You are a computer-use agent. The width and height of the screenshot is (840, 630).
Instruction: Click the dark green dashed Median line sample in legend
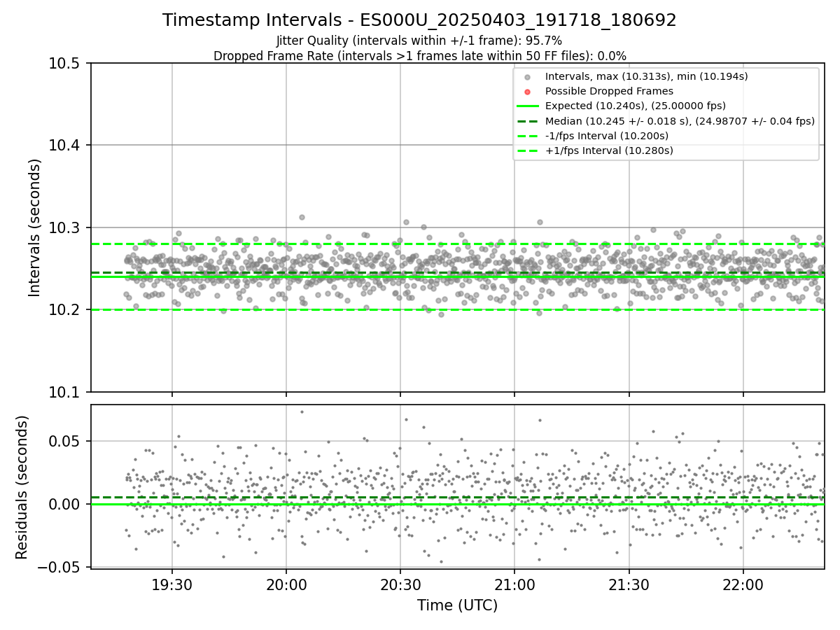click(528, 121)
